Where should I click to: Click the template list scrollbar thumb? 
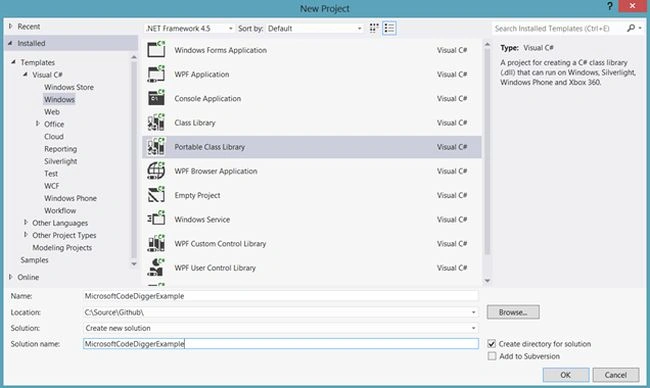487,151
